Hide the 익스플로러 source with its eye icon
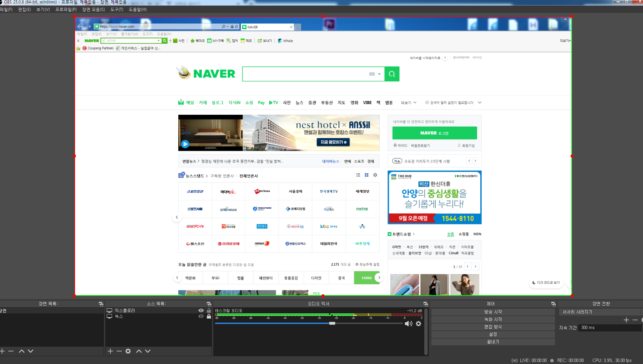This screenshot has width=643, height=364. tap(201, 310)
